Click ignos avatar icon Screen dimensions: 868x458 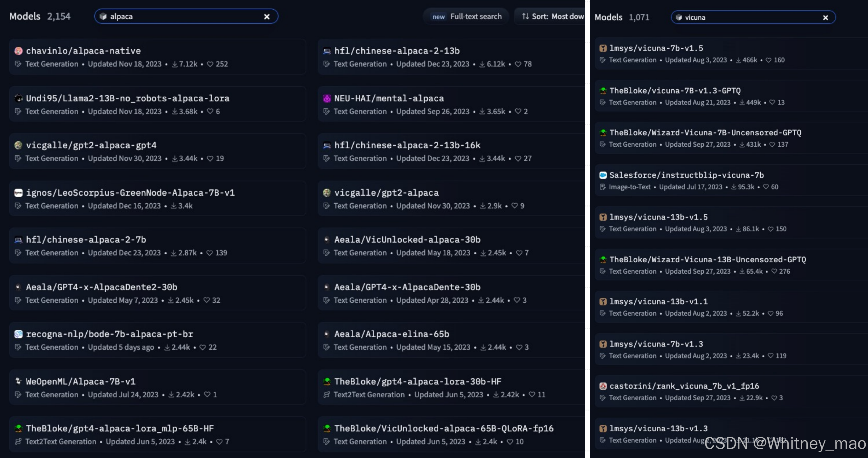[18, 193]
